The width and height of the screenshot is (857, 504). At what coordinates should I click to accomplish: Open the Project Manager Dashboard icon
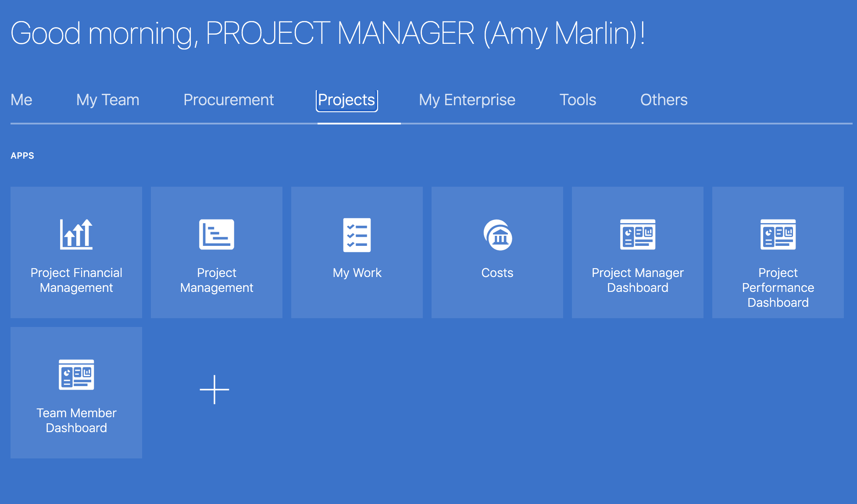(638, 234)
